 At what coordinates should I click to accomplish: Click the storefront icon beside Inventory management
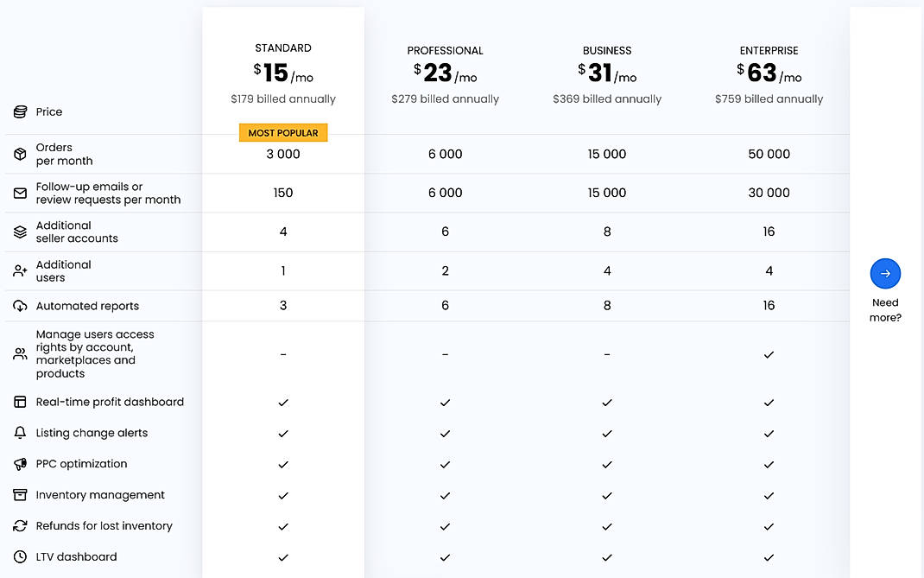pos(19,494)
